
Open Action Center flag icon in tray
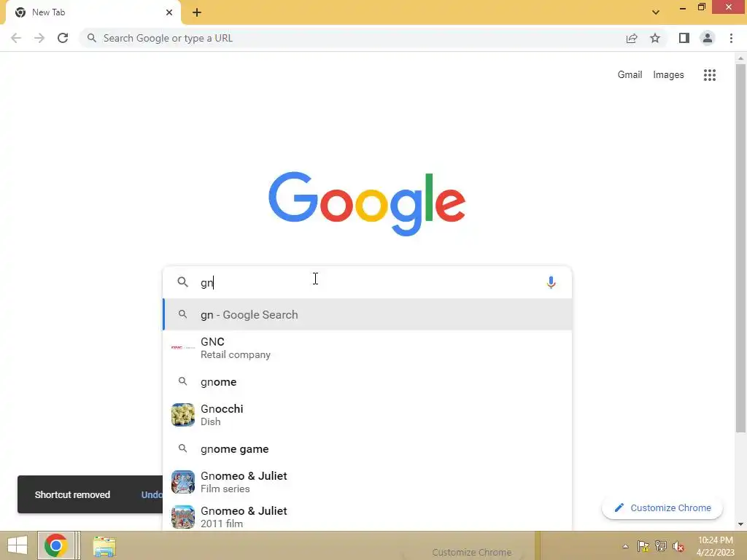(643, 546)
